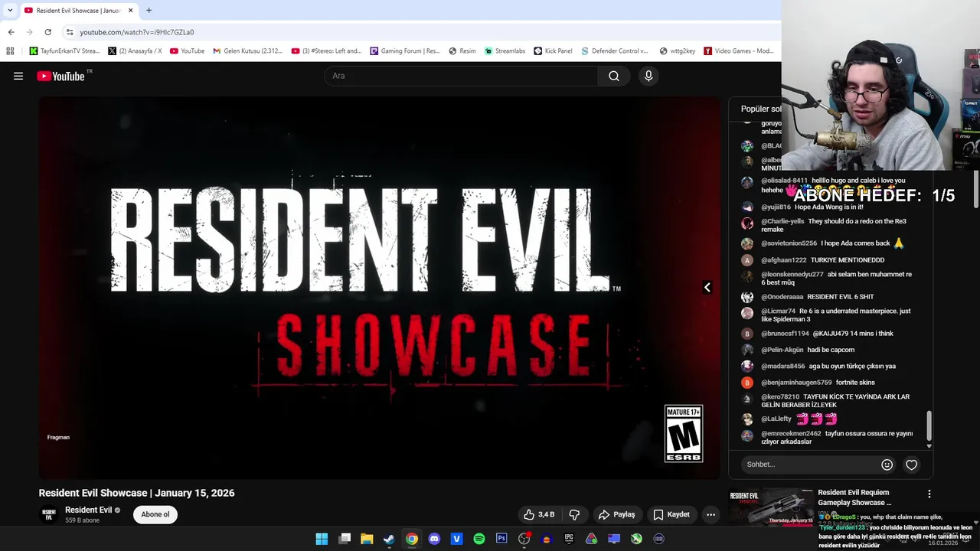This screenshot has height=551, width=980.
Task: Click chat user @afghaan1222
Action: (x=783, y=260)
